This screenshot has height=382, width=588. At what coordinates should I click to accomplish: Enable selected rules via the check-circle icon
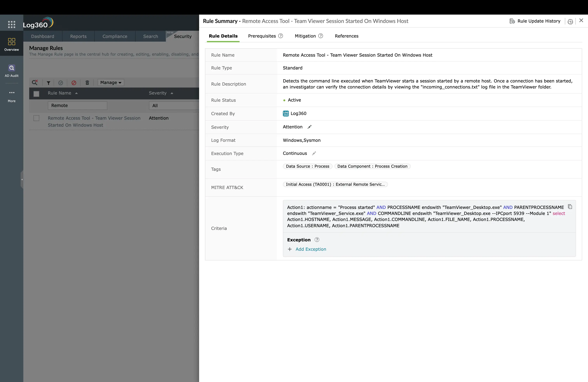61,82
